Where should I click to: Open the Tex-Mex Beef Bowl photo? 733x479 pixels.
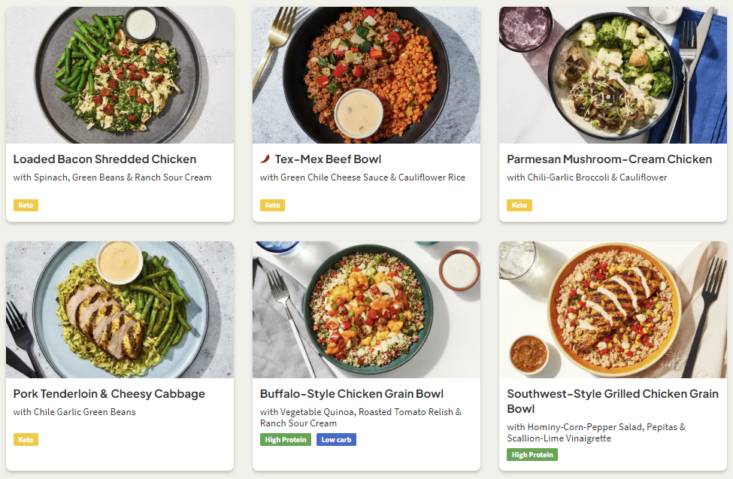click(x=366, y=75)
